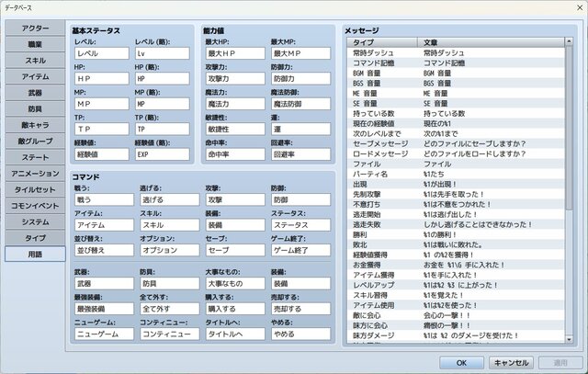Edit the 経験値 (略) EXP field
The height and width of the screenshot is (374, 588).
(x=163, y=154)
